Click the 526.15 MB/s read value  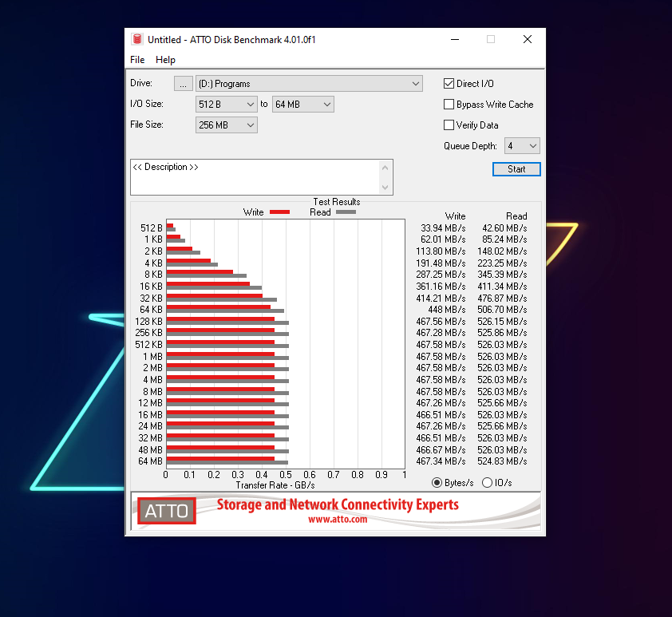(502, 322)
